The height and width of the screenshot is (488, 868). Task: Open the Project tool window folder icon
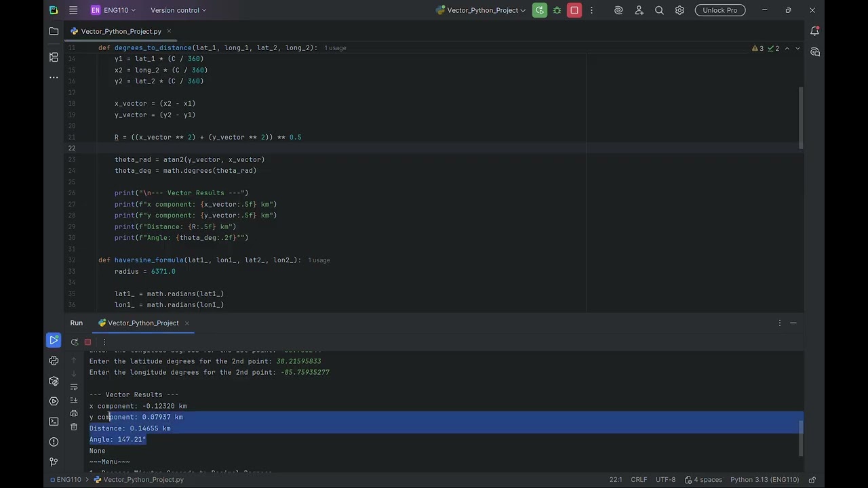(x=54, y=31)
